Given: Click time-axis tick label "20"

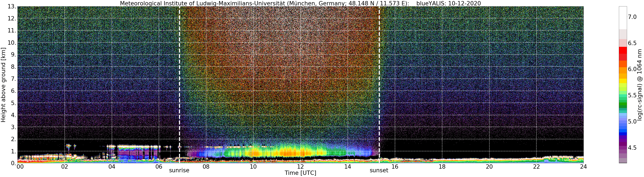Looking at the screenshot, I should [489, 167].
